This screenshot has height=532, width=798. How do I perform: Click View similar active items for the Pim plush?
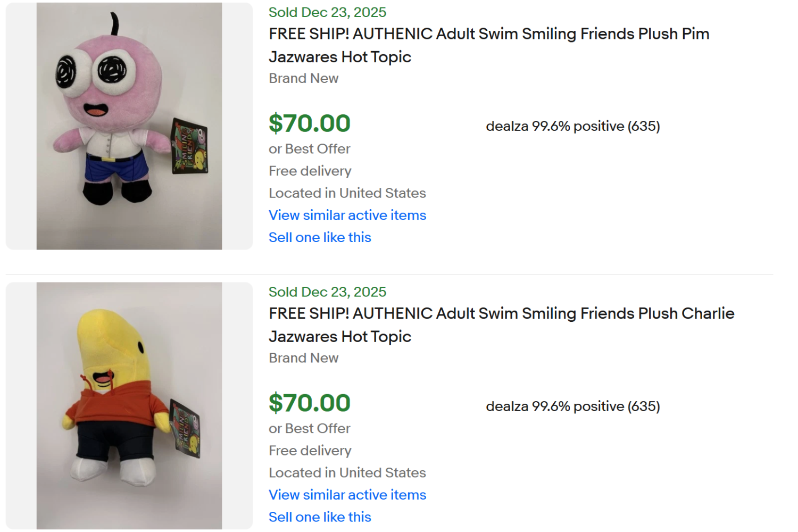tap(347, 215)
